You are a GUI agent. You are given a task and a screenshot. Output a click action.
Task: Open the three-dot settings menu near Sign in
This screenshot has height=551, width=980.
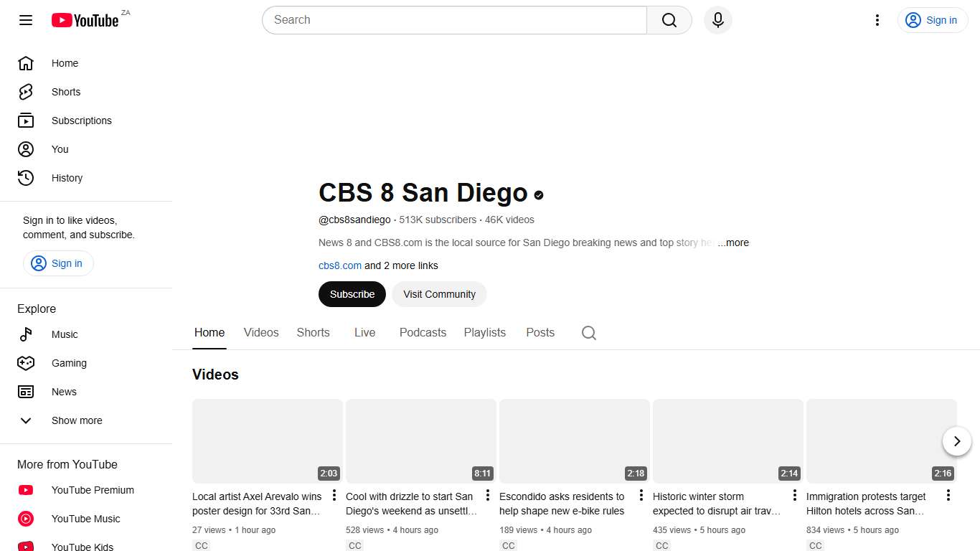(x=877, y=20)
